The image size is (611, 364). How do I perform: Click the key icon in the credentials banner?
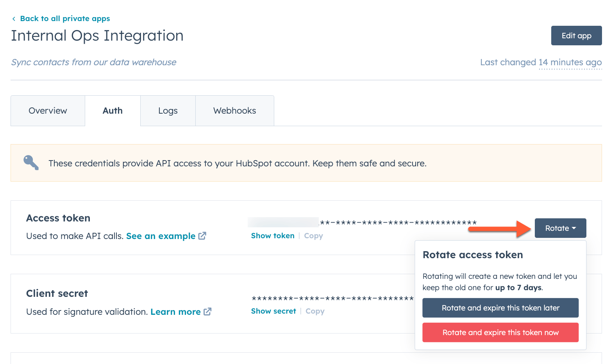point(30,163)
